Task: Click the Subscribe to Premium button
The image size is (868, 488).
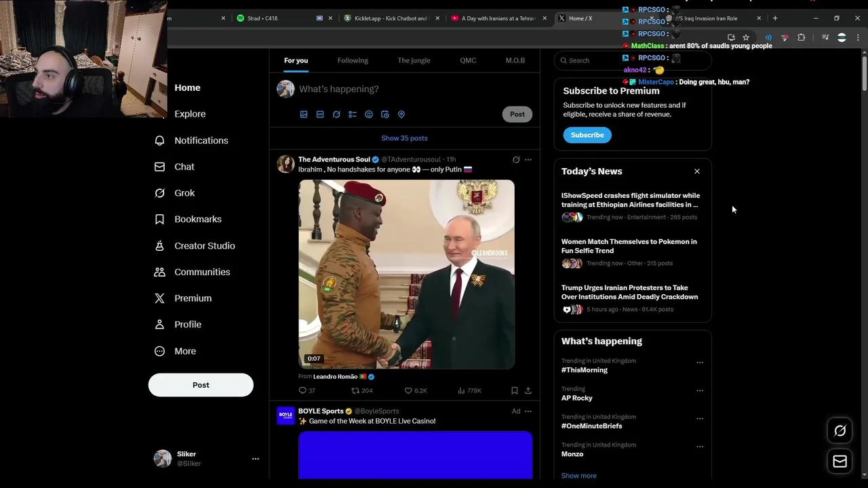Action: (x=587, y=135)
